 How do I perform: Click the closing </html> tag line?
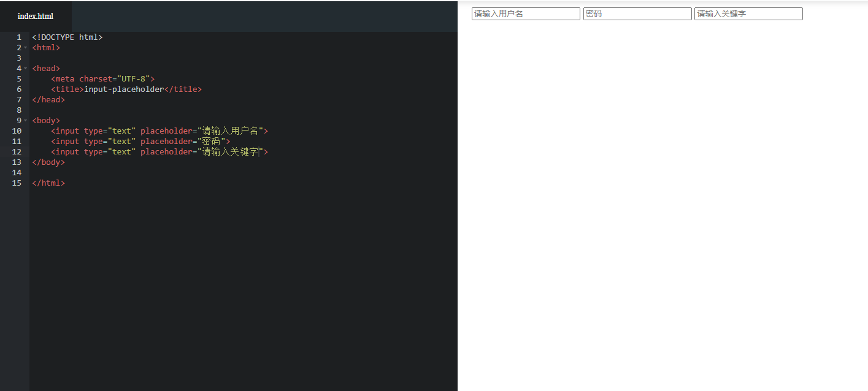(x=48, y=183)
